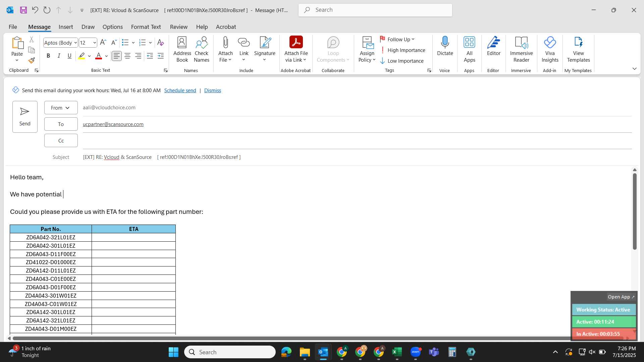Open the Signature menu

265,50
